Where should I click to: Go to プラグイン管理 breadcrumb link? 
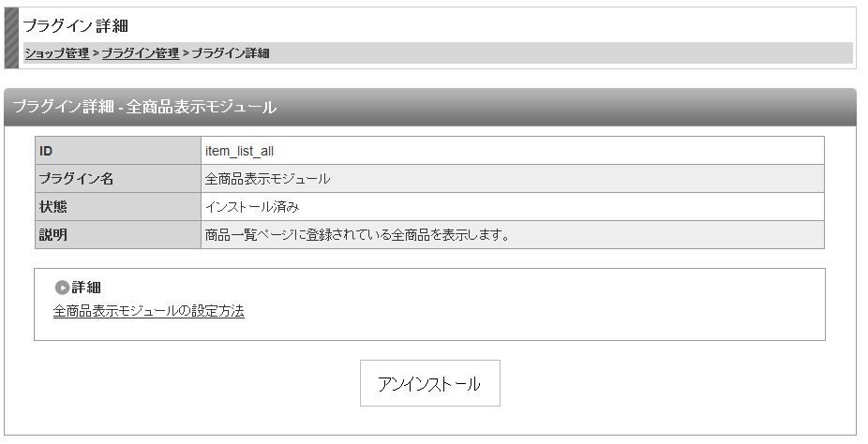[x=141, y=53]
